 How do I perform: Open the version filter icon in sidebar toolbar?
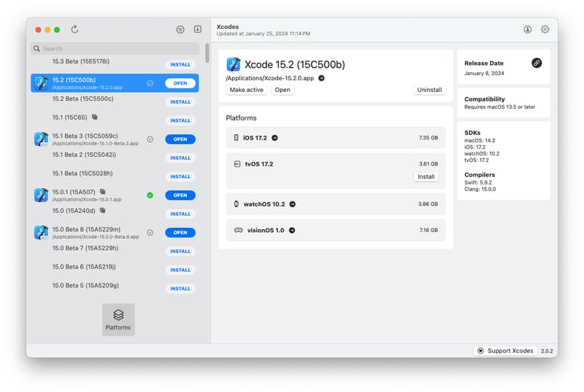(x=180, y=29)
